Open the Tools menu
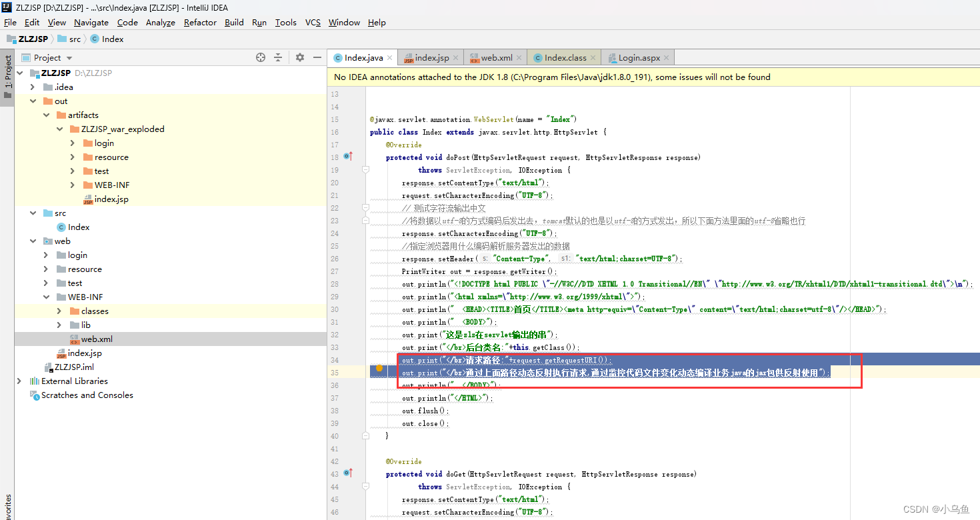 click(285, 22)
